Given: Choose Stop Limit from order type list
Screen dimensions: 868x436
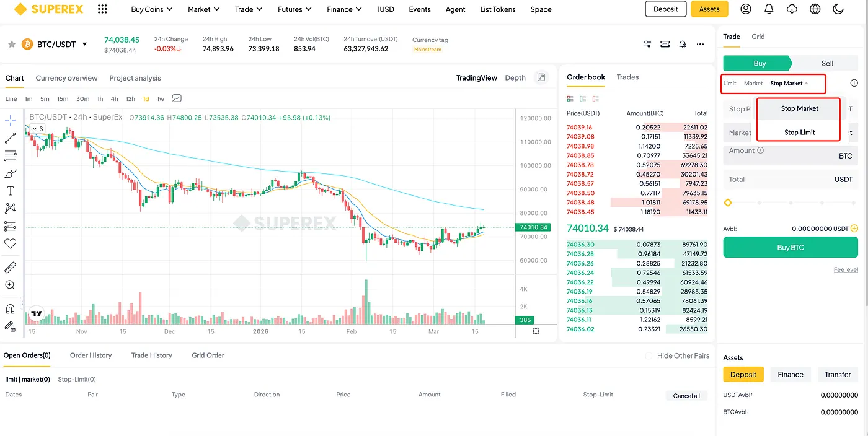Looking at the screenshot, I should point(799,132).
